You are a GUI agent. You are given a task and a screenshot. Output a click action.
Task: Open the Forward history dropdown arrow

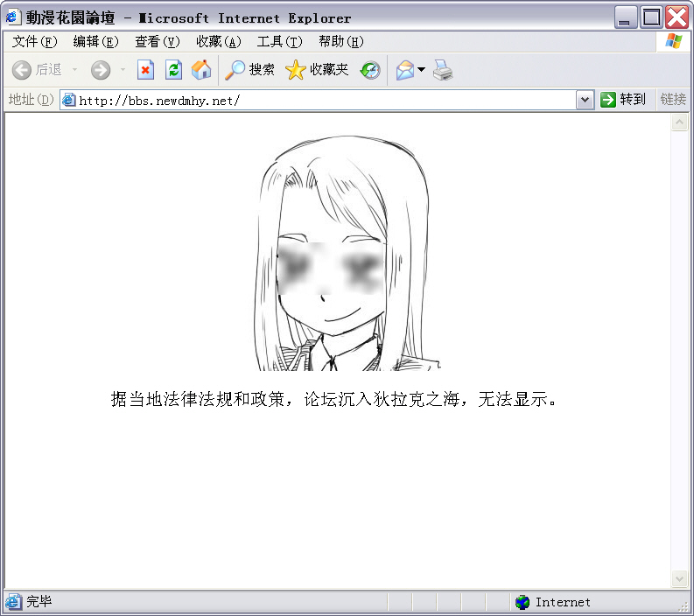click(x=123, y=70)
